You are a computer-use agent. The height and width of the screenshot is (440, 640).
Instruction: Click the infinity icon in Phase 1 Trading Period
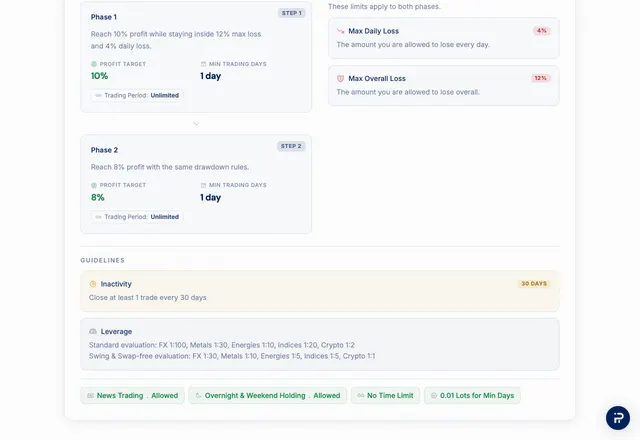pos(98,96)
